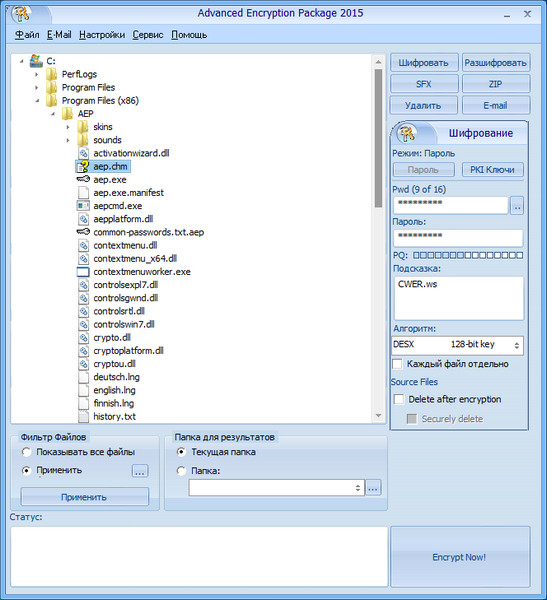Click the Encrypt Now! button
547x600 pixels.
460,557
